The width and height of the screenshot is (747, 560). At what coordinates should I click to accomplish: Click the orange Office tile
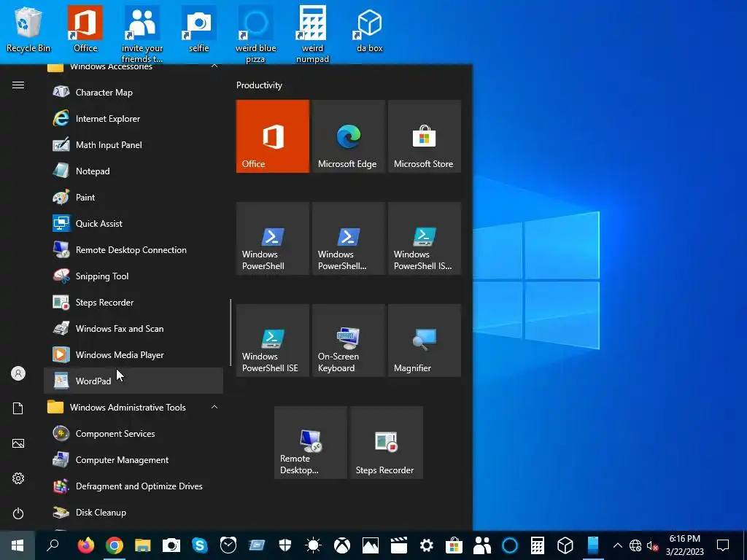pos(273,136)
